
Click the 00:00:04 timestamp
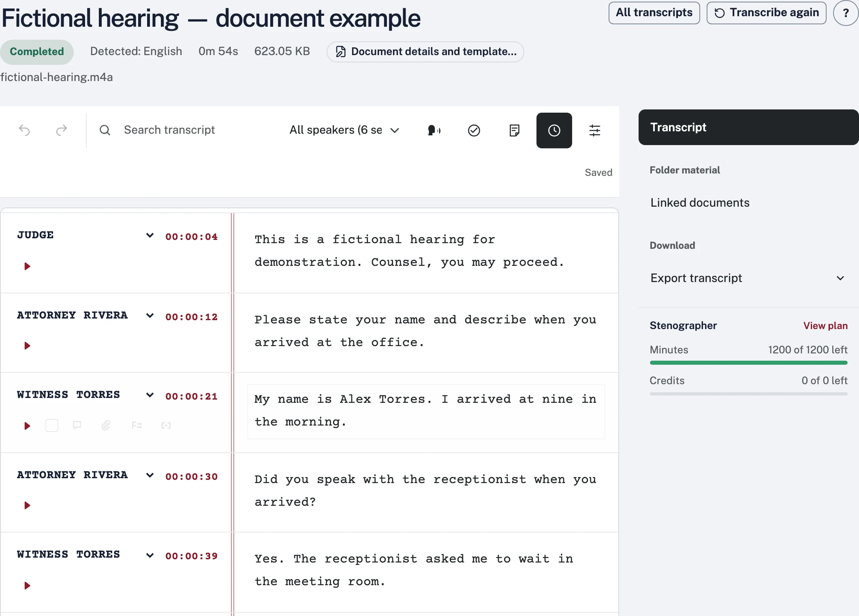(191, 237)
